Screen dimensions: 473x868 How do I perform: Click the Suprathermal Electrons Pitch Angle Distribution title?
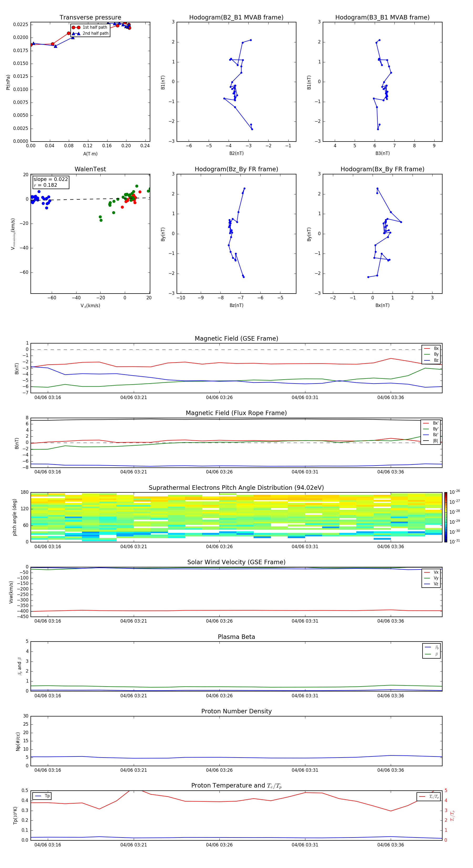pyautogui.click(x=236, y=488)
